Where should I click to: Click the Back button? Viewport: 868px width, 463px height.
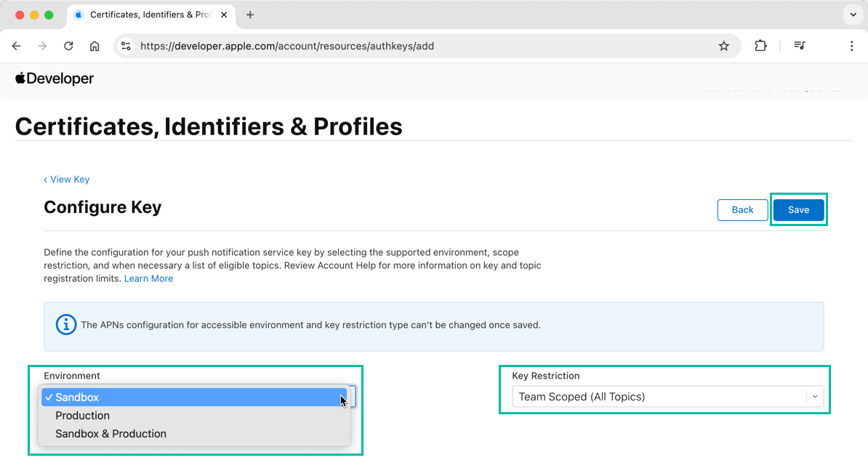coord(742,210)
